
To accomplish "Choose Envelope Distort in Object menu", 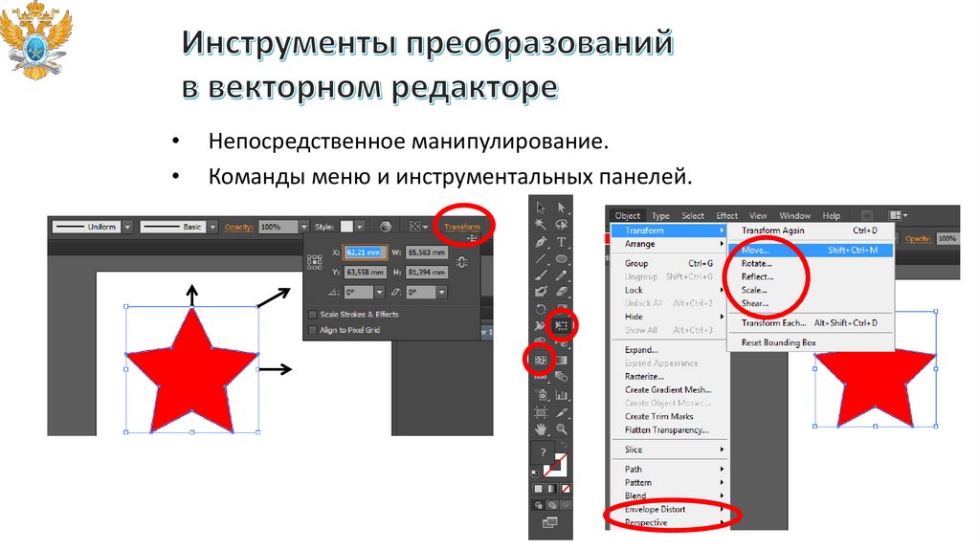I will pyautogui.click(x=668, y=509).
